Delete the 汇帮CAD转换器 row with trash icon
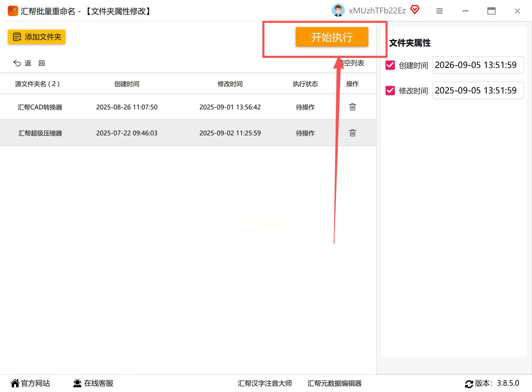 [352, 107]
